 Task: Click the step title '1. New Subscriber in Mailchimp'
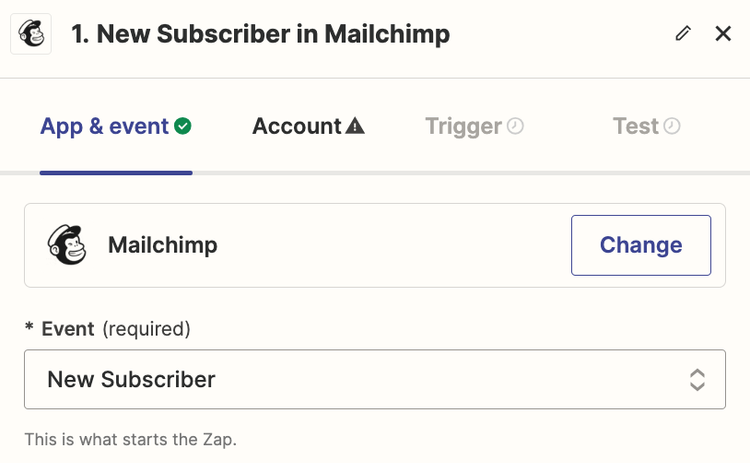pos(260,34)
